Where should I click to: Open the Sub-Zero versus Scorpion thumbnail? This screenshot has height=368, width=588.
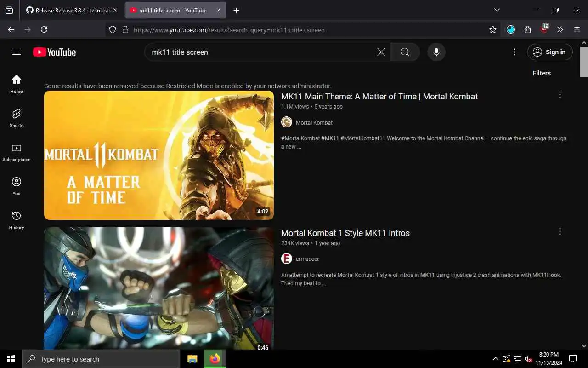(159, 288)
